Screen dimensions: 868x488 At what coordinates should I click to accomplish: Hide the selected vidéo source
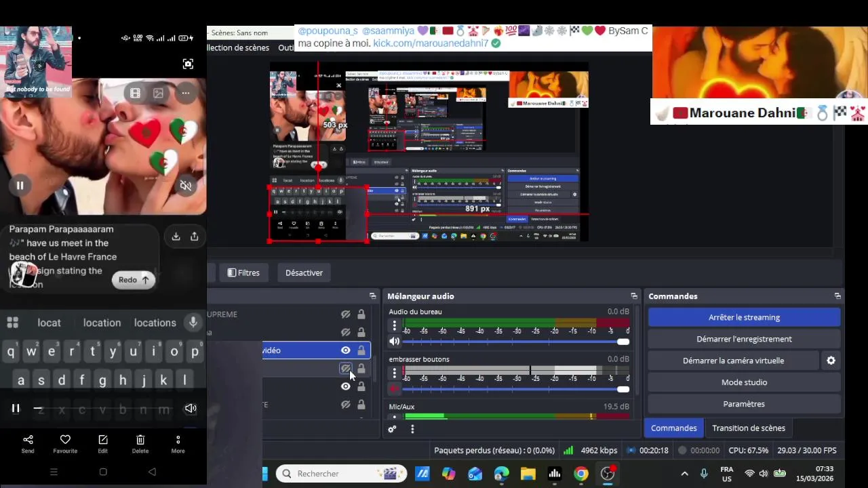tap(345, 350)
